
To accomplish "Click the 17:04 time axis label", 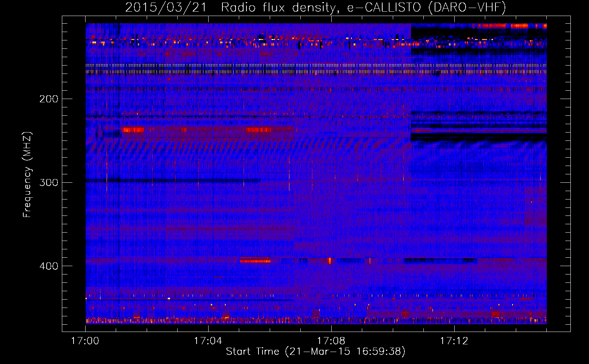I will click(x=208, y=341).
